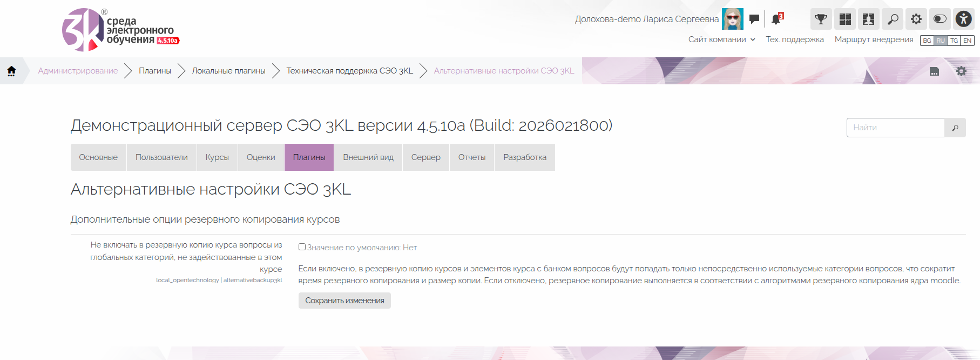Screen dimensions: 980x360
Task: Open the 'Оценки' settings tab
Action: [261, 157]
